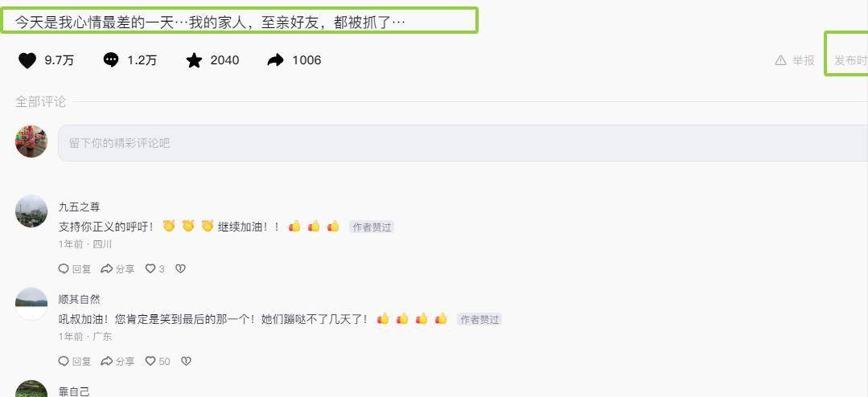
Task: Favorite the video with star icon 2040
Action: pyautogui.click(x=194, y=60)
